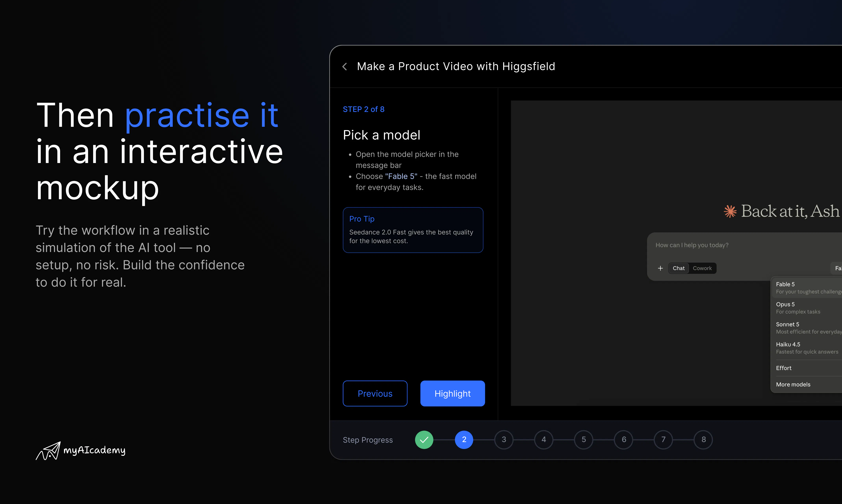
Task: Click the "Make a Product Video with Higgsfield" title
Action: tap(456, 67)
